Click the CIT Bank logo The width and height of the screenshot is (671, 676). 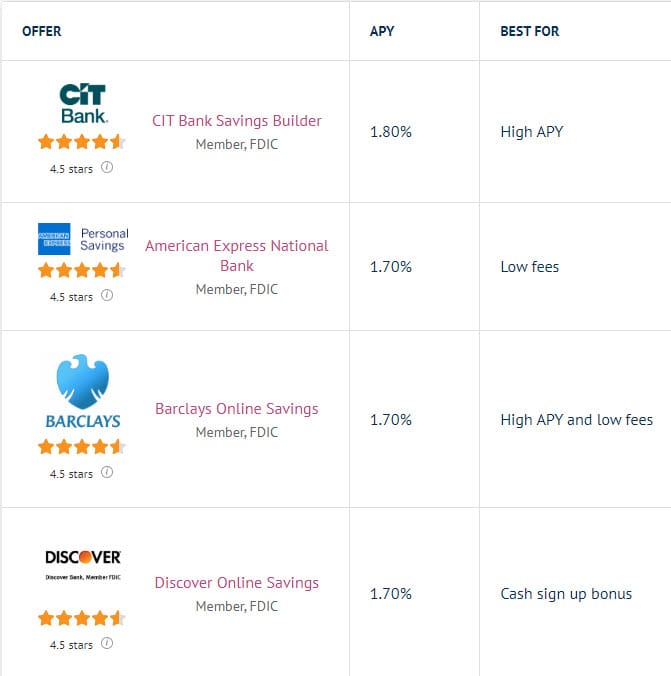pos(82,104)
